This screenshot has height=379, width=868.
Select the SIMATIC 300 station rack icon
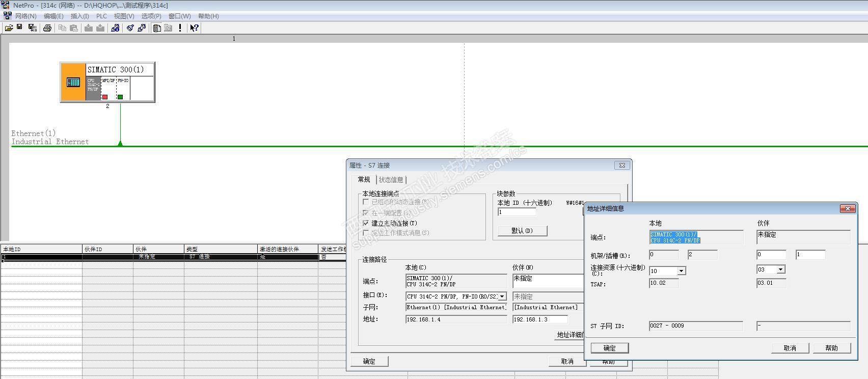click(73, 82)
